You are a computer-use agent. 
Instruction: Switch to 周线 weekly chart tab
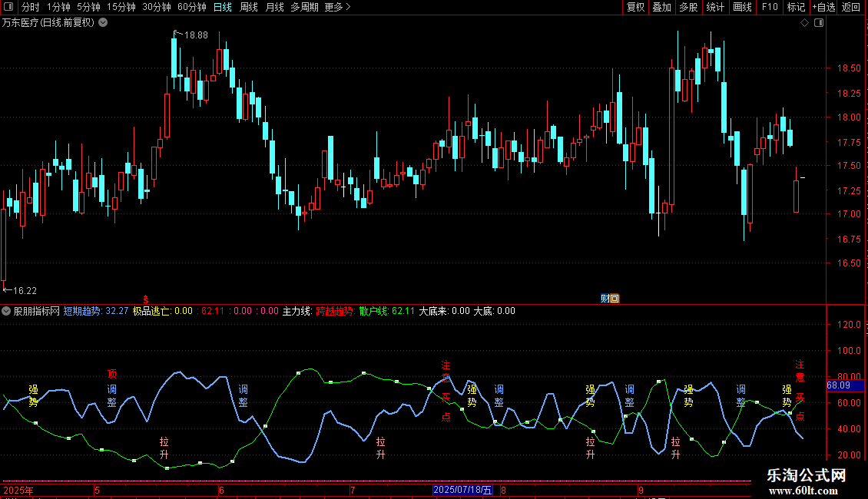pos(248,7)
